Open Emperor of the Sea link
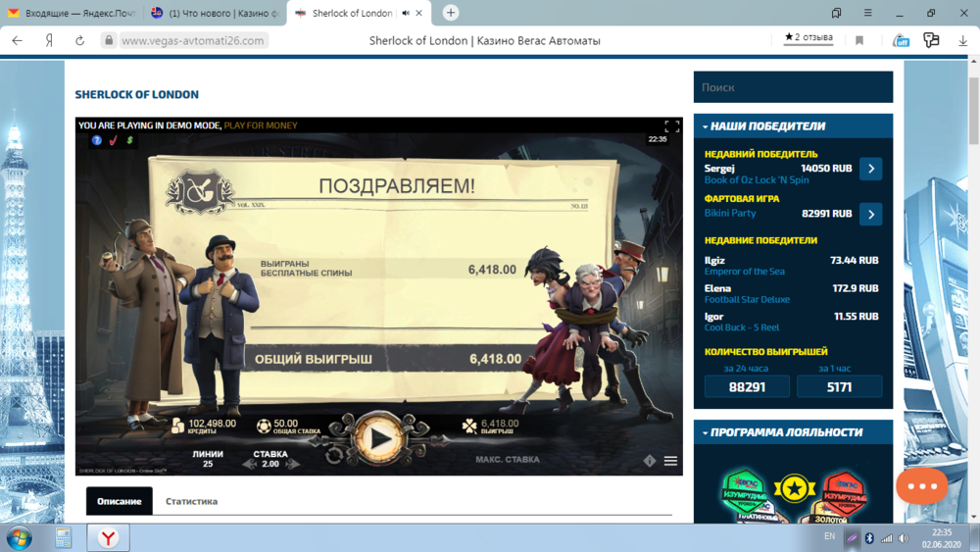Screen dimensions: 980x552 point(745,272)
